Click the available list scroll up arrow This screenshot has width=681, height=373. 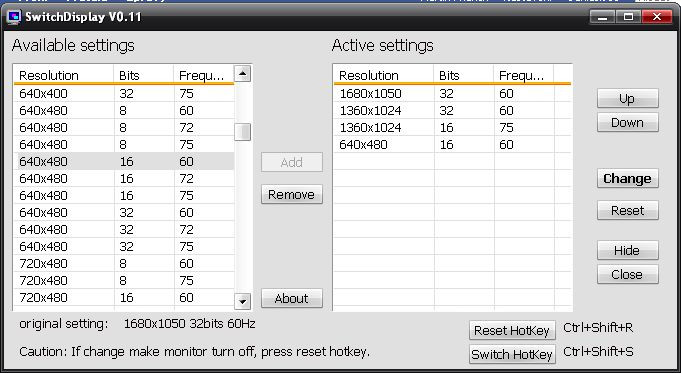tap(242, 74)
